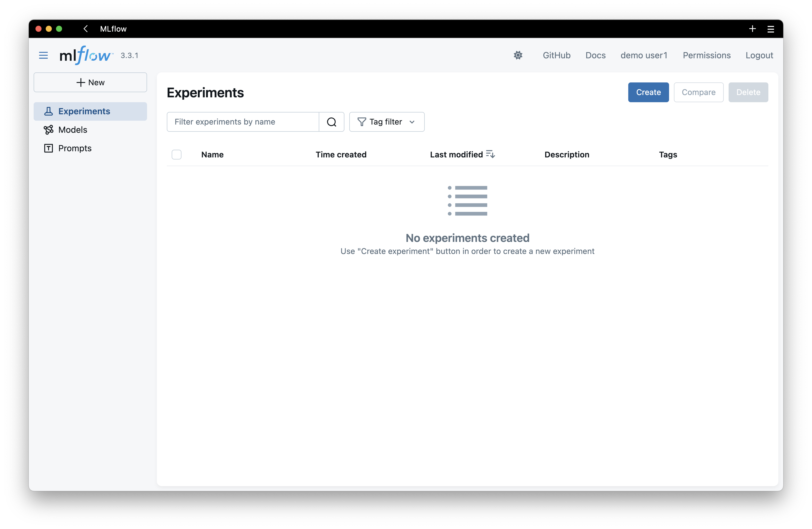Open the Tag filter dropdown

pos(386,122)
